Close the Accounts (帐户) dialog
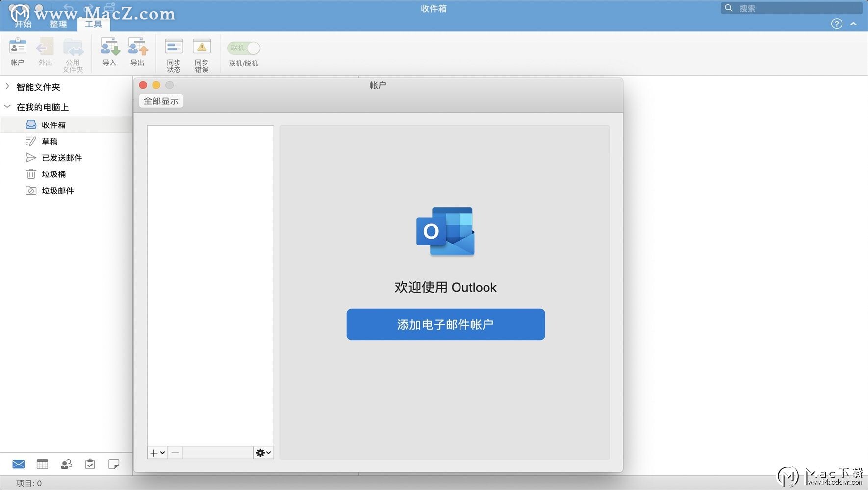The width and height of the screenshot is (868, 490). pos(143,85)
